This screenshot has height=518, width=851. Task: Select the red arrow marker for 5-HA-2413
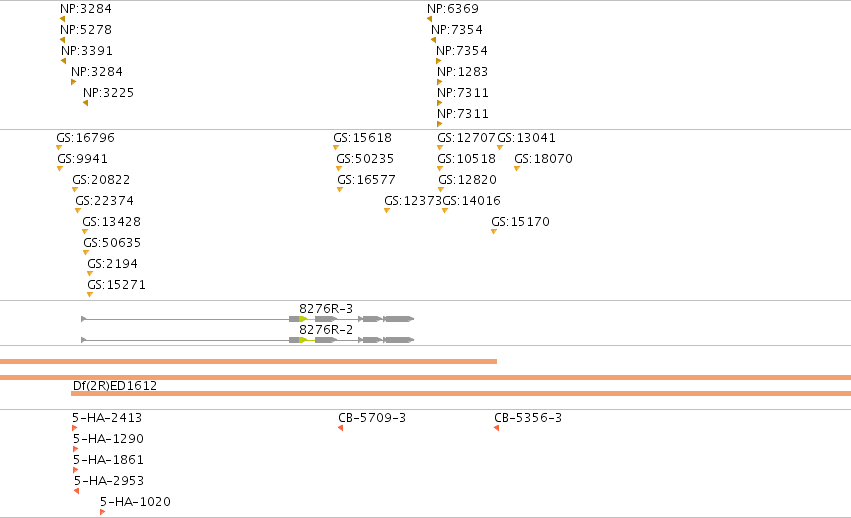click(74, 428)
